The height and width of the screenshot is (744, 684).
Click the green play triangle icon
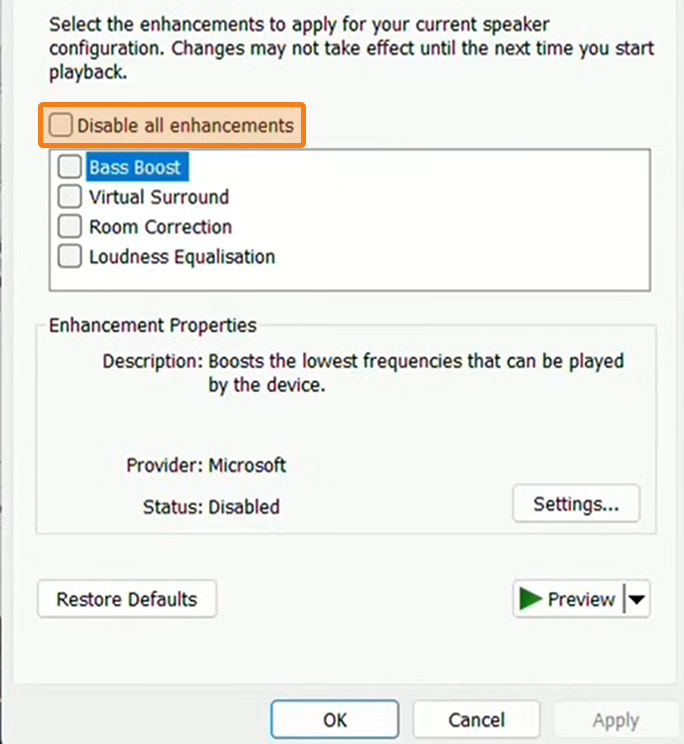tap(530, 599)
